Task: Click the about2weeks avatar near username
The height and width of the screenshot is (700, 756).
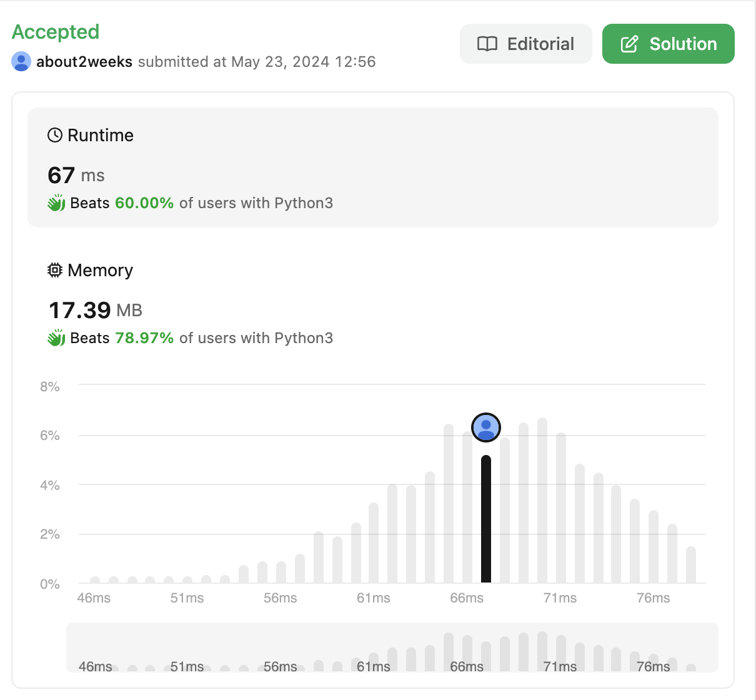Action: (x=21, y=61)
